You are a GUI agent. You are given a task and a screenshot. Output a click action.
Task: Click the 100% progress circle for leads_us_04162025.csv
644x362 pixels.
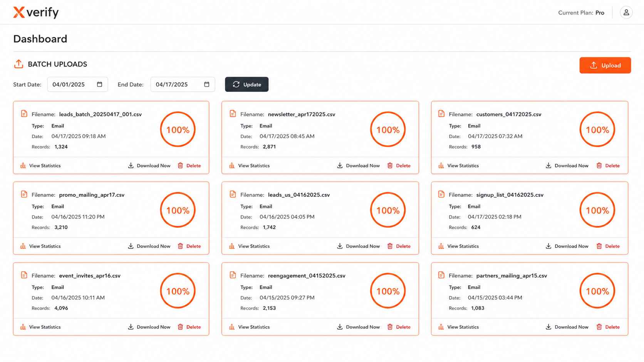(387, 210)
